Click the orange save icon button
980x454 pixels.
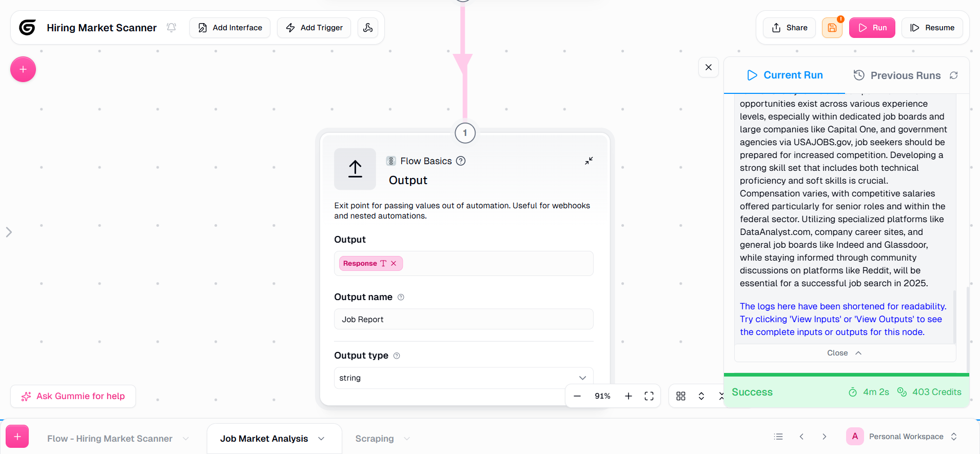832,28
